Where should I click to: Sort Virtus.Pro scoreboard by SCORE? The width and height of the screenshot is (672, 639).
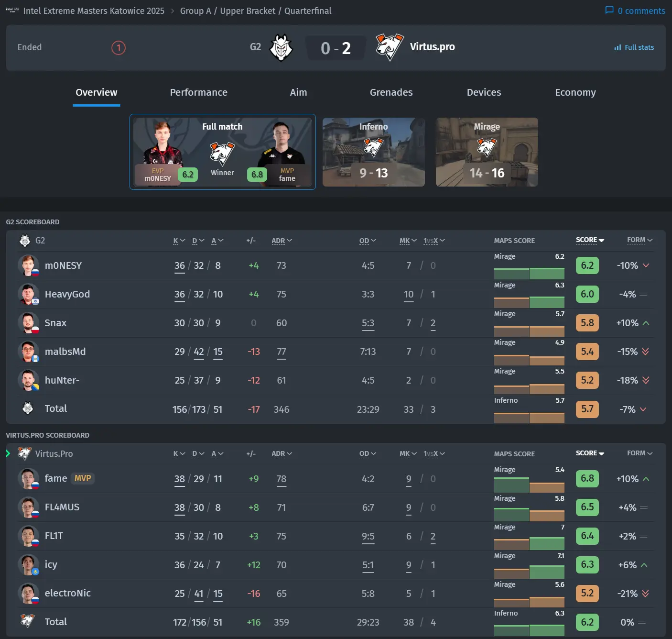590,453
